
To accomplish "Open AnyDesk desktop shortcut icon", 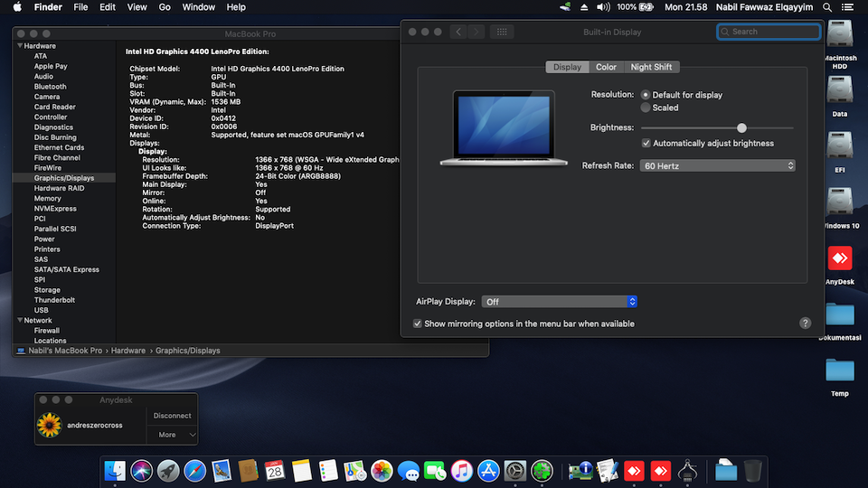I will (x=839, y=259).
